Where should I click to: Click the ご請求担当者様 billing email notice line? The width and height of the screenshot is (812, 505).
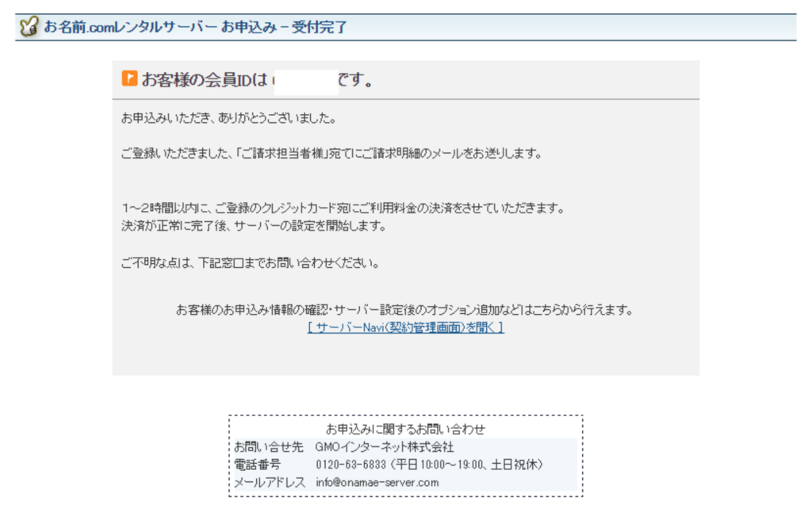(x=331, y=153)
